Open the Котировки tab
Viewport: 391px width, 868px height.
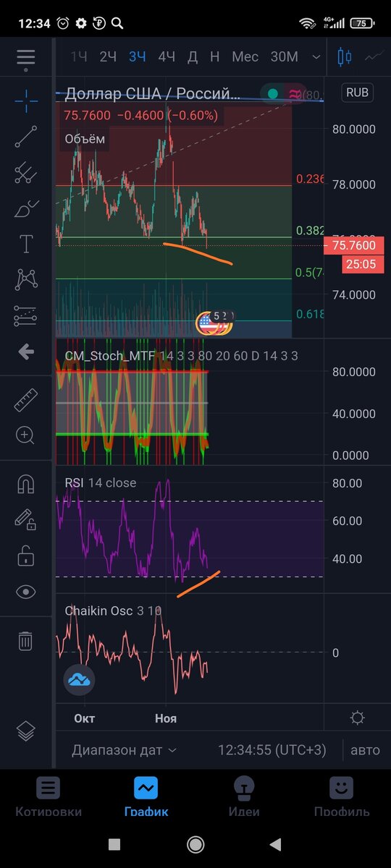49,796
